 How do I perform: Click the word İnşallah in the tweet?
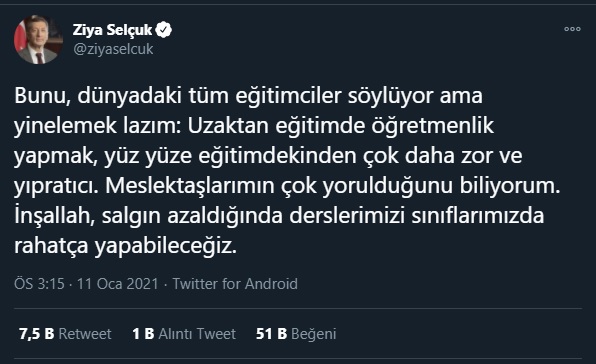coord(54,215)
